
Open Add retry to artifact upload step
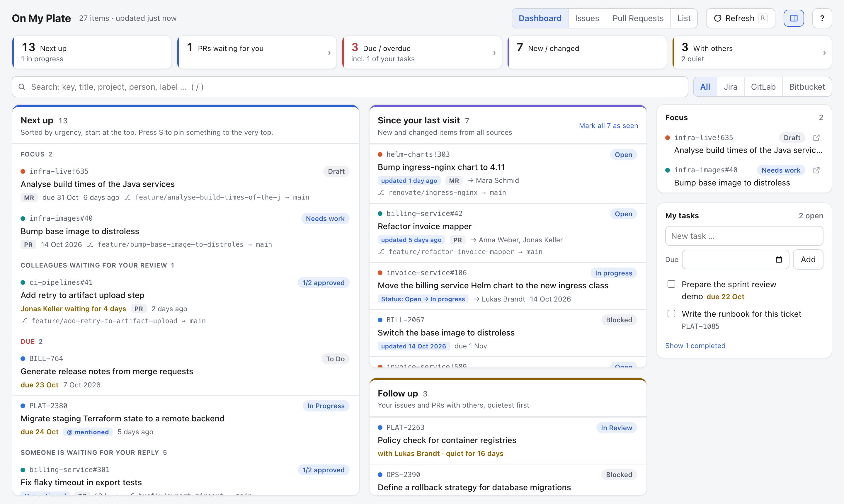(x=83, y=295)
